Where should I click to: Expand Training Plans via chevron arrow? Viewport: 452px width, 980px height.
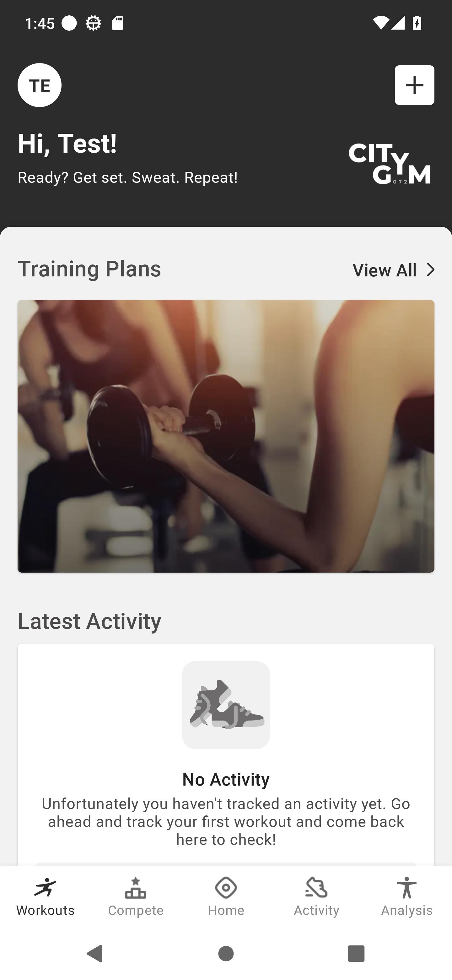[x=430, y=270]
